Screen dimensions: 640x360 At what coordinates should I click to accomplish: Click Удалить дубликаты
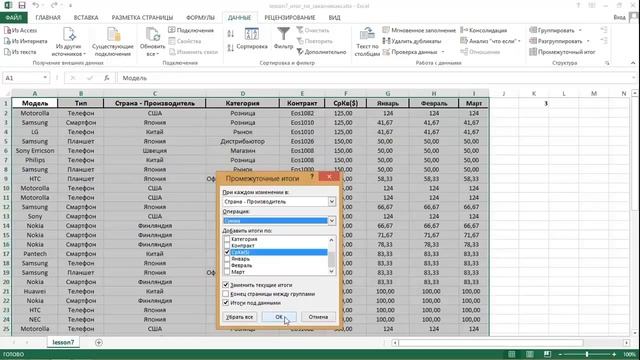412,41
